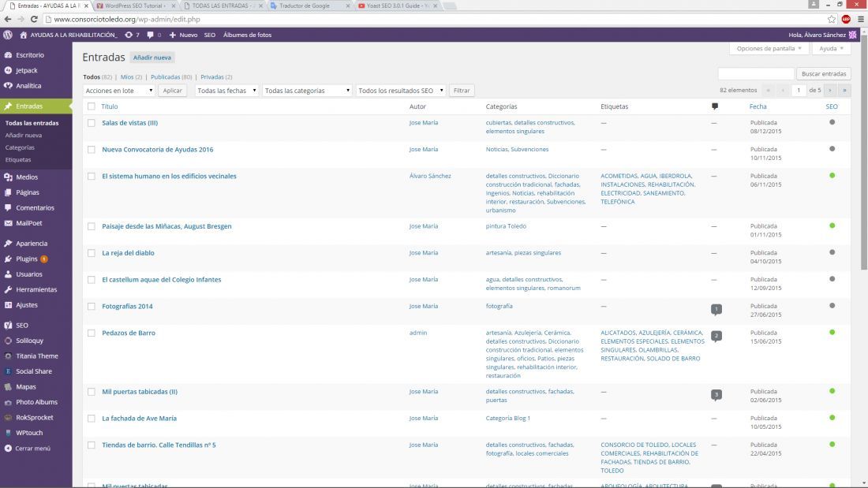The image size is (868, 488).
Task: Open Categorías in Entradas submenu
Action: [20, 147]
